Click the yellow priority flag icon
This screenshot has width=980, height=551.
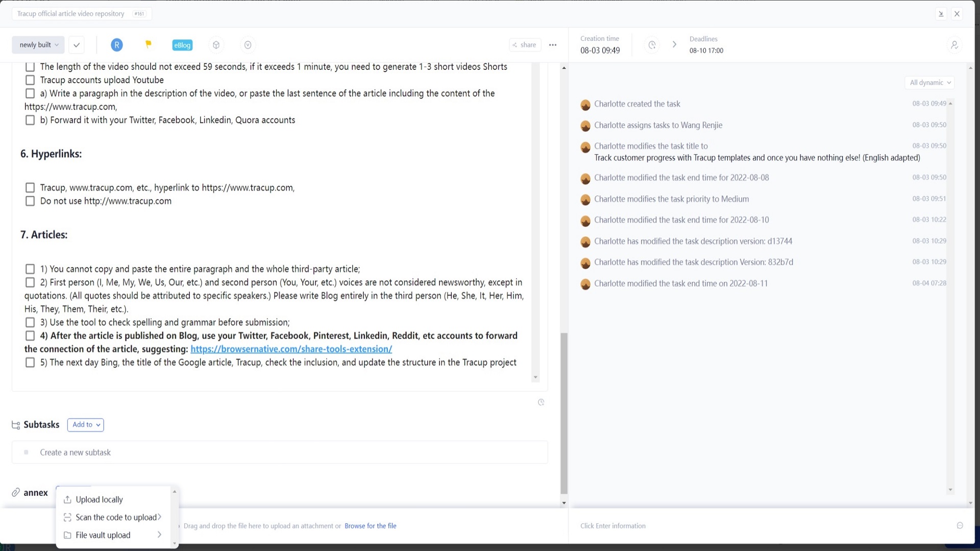149,44
